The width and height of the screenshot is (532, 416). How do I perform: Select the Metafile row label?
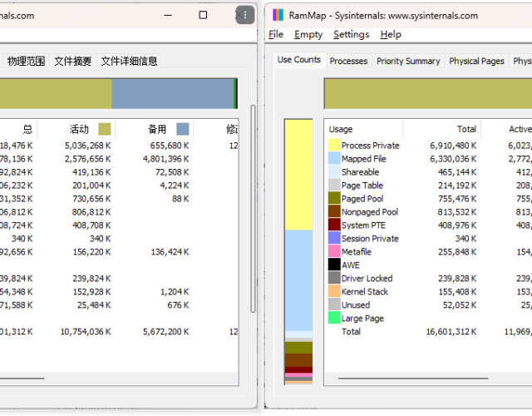357,251
